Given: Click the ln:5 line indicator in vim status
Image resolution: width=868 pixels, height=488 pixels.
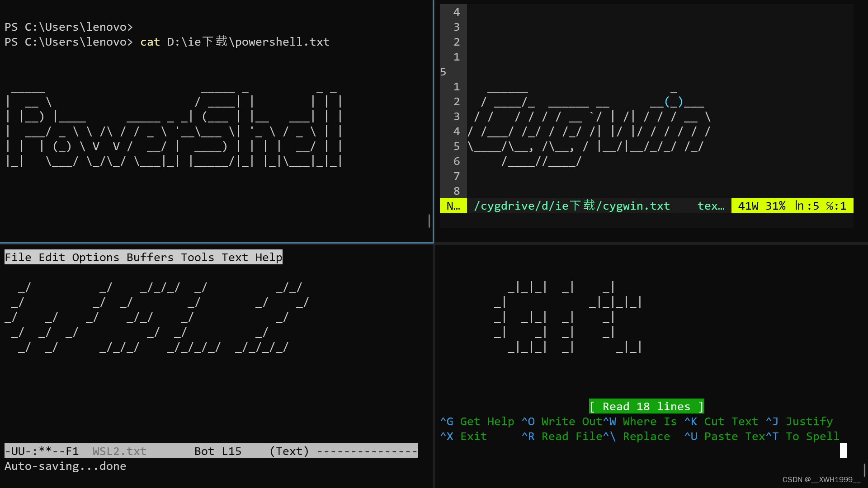Looking at the screenshot, I should click(x=807, y=206).
